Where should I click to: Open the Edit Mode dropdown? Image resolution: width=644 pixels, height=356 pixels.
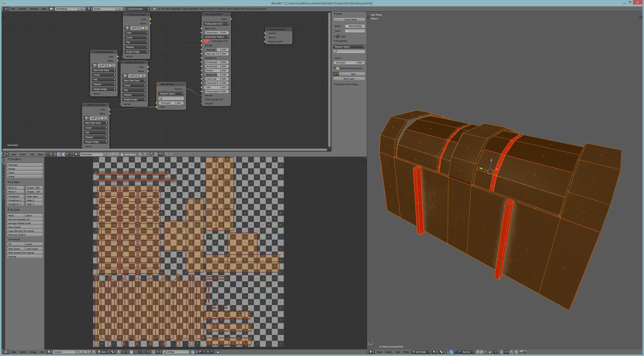point(421,352)
